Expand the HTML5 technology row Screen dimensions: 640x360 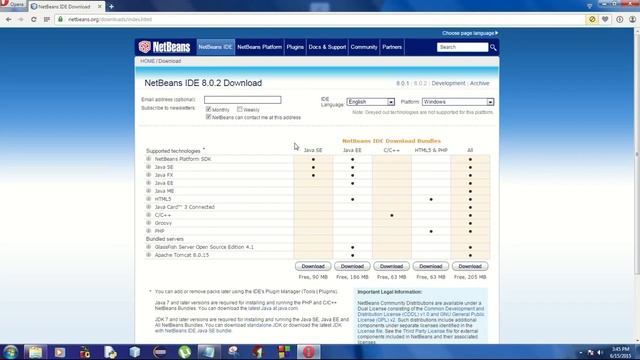click(x=149, y=199)
